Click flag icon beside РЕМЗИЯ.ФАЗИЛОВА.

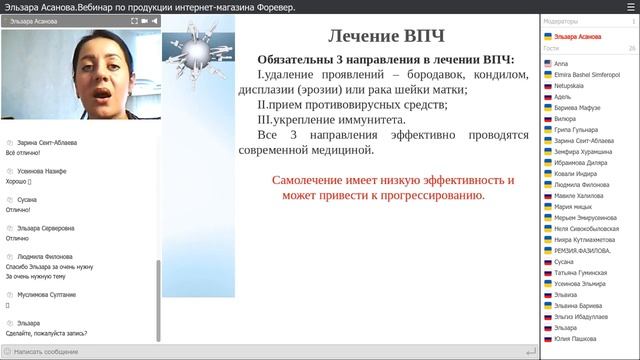548,251
